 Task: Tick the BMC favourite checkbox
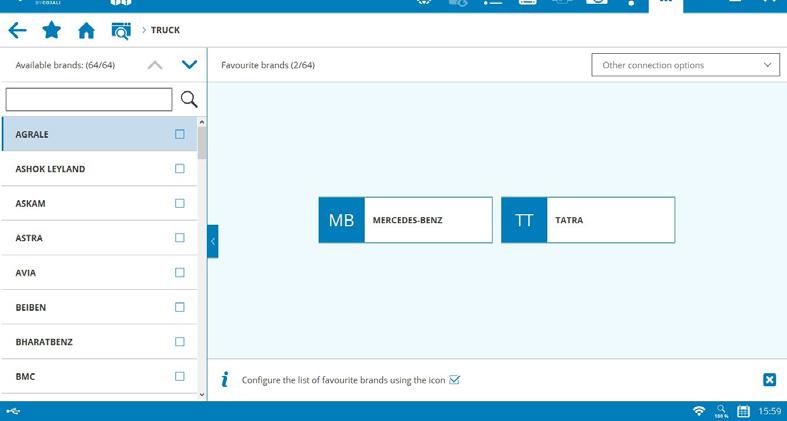(x=180, y=376)
